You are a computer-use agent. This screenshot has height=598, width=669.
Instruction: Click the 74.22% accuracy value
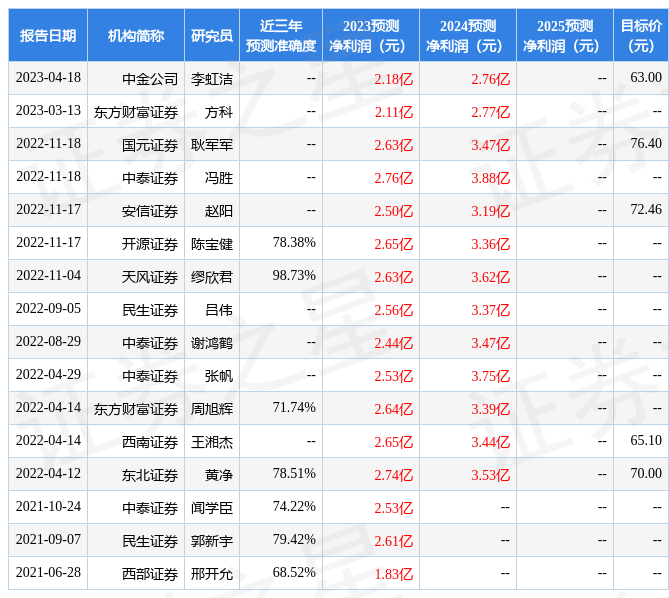pos(294,506)
